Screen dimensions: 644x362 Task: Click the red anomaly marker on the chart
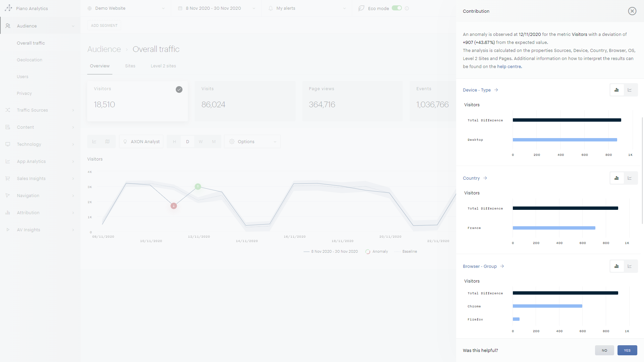point(173,206)
